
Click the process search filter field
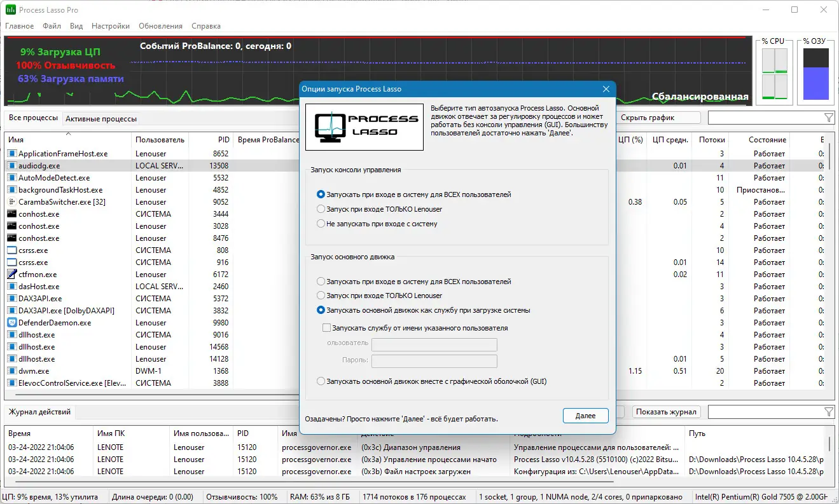pyautogui.click(x=765, y=118)
